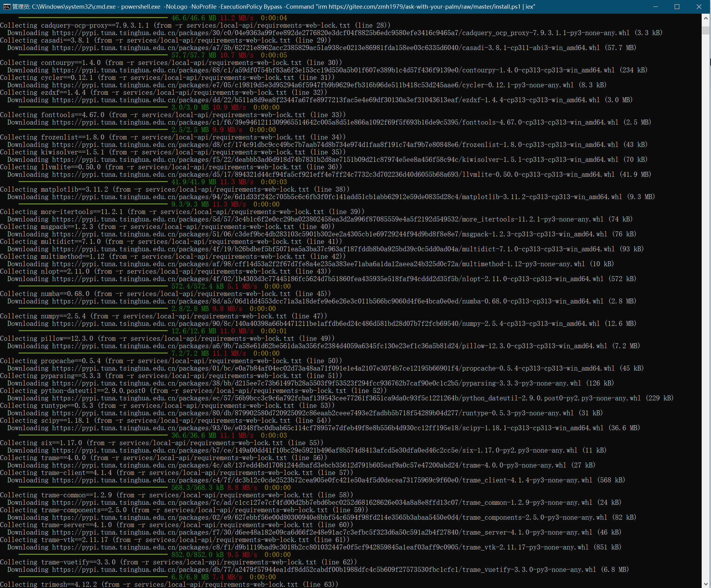Click the scrollbar up arrow

coord(706,18)
